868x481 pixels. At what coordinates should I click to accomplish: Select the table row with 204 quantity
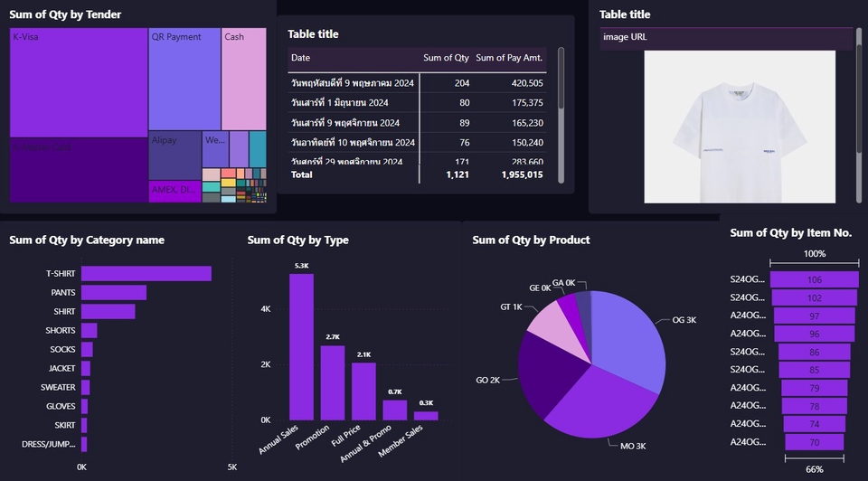click(x=416, y=83)
